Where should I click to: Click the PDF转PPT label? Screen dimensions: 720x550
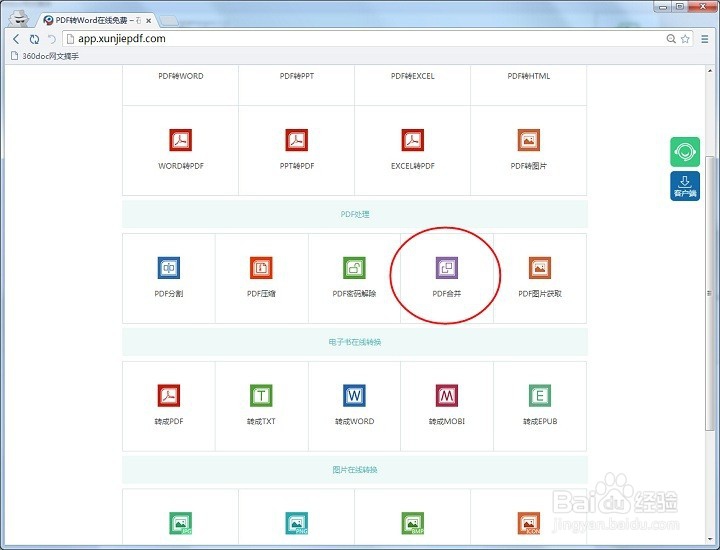pos(297,76)
